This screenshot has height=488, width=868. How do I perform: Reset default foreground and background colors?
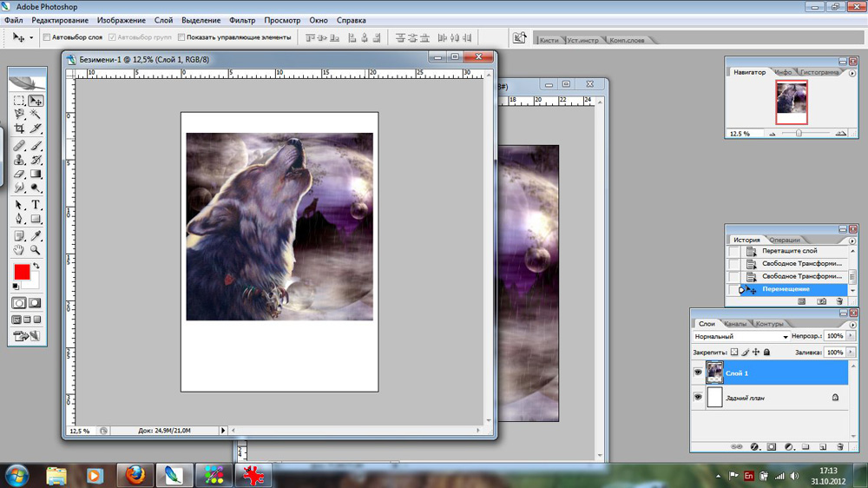click(x=16, y=287)
